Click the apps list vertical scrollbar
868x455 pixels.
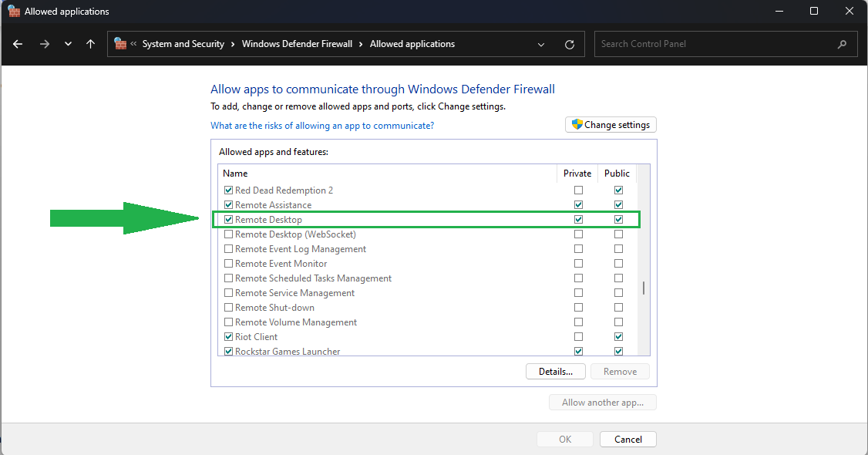click(x=644, y=288)
